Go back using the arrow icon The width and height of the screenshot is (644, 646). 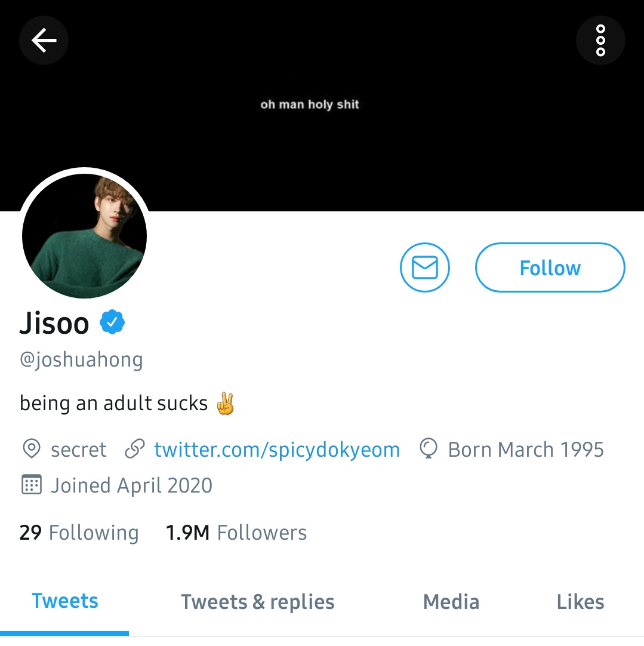44,41
